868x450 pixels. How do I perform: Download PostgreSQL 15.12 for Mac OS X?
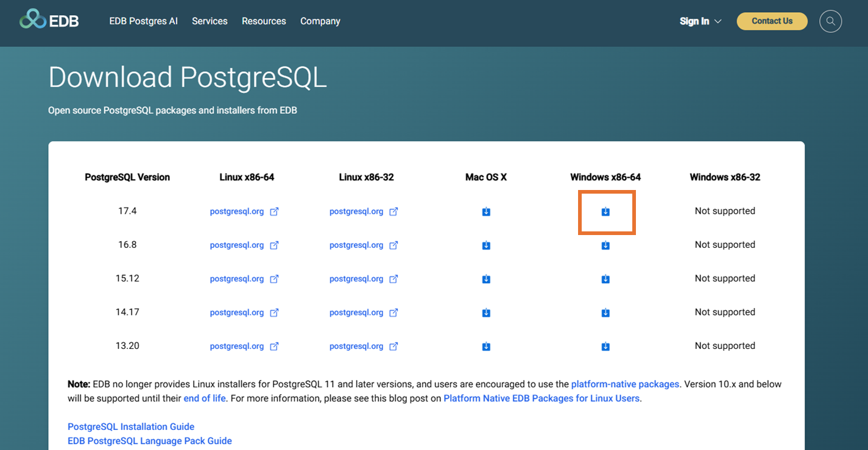click(x=486, y=279)
